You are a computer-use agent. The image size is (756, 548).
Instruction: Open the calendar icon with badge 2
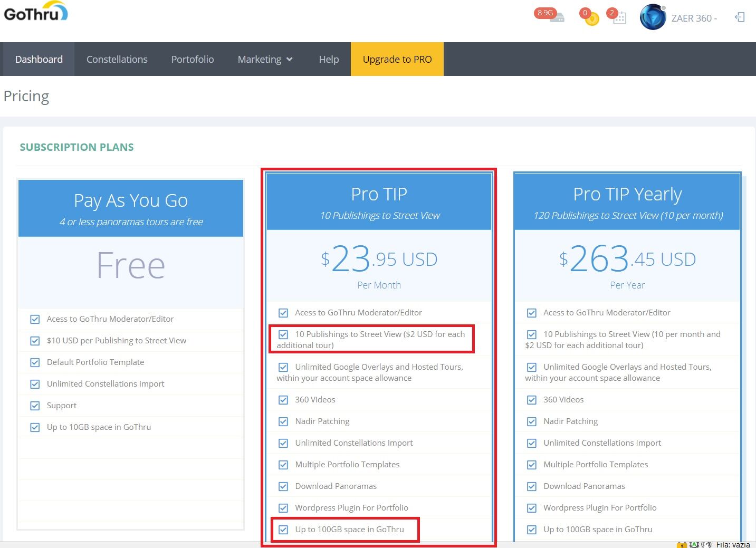point(619,18)
